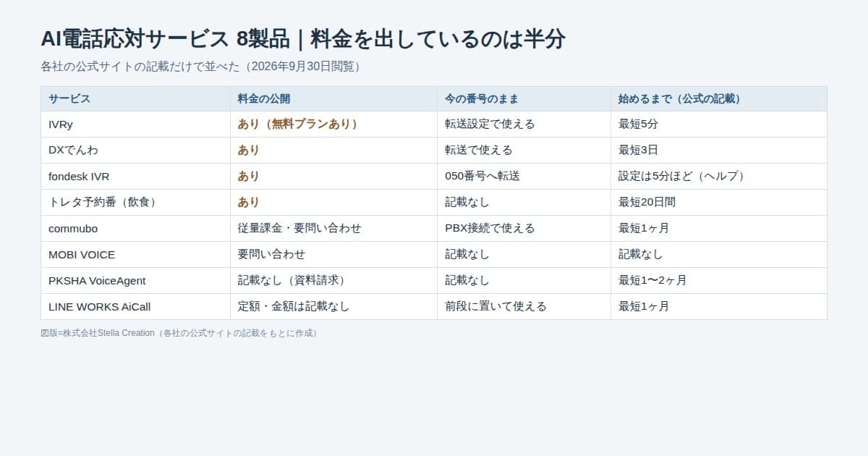868x456 pixels.
Task: Select the commubo service cell
Action: [135, 228]
